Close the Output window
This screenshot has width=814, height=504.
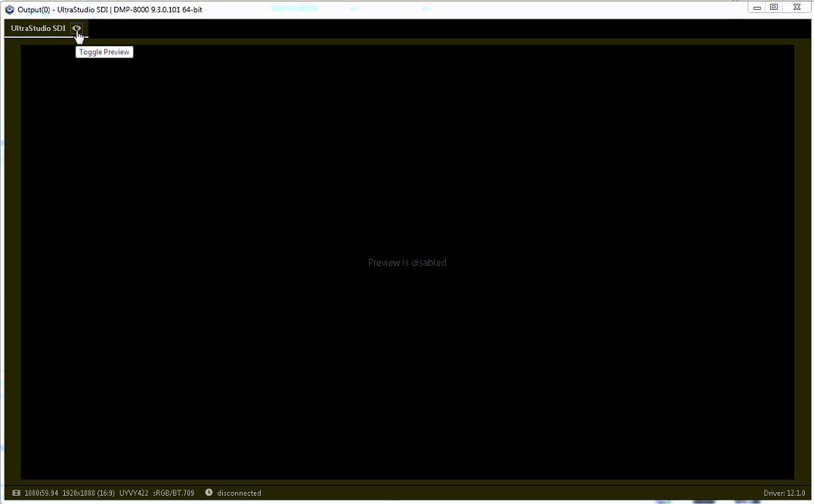797,8
